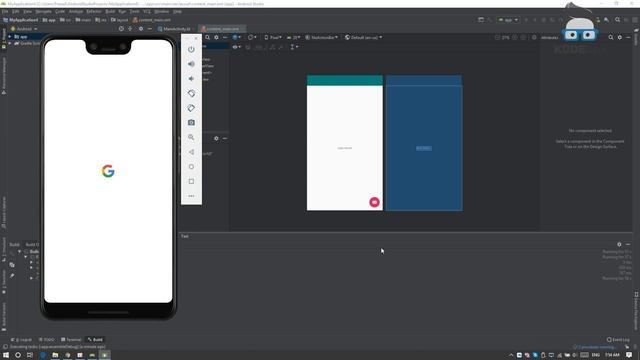Open the View menu
640x360 pixels.
coord(27,11)
